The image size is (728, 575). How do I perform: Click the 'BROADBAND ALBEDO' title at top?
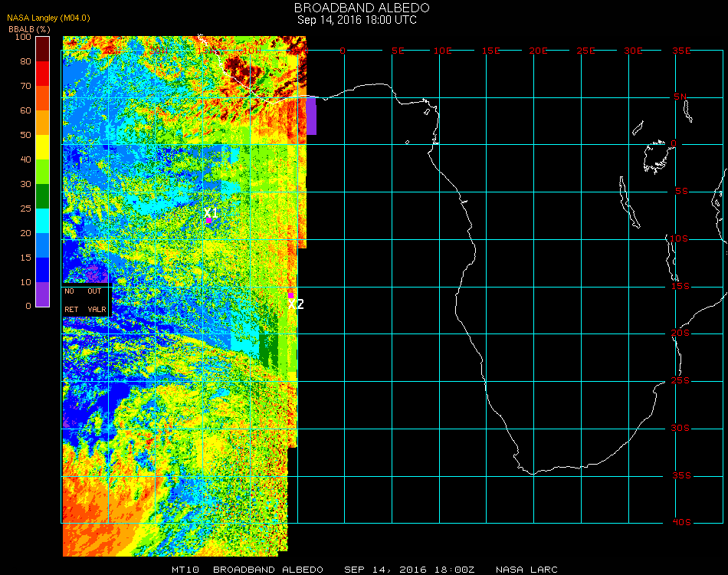[x=362, y=8]
